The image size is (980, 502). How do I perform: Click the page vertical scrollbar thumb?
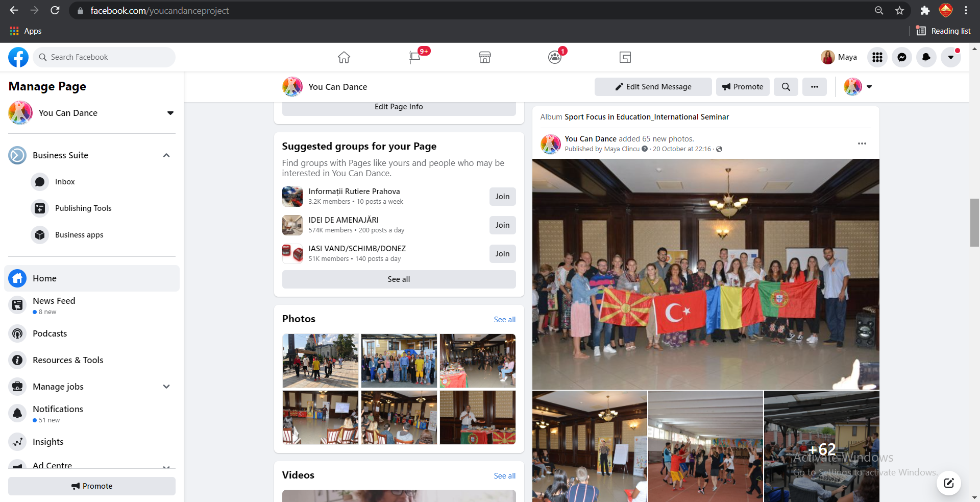click(x=975, y=223)
